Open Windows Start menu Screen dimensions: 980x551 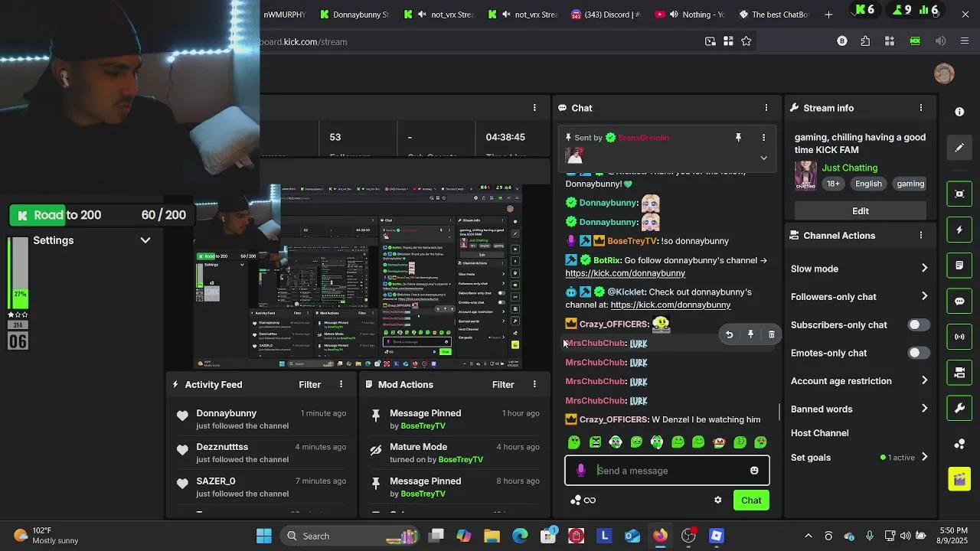[x=264, y=536]
